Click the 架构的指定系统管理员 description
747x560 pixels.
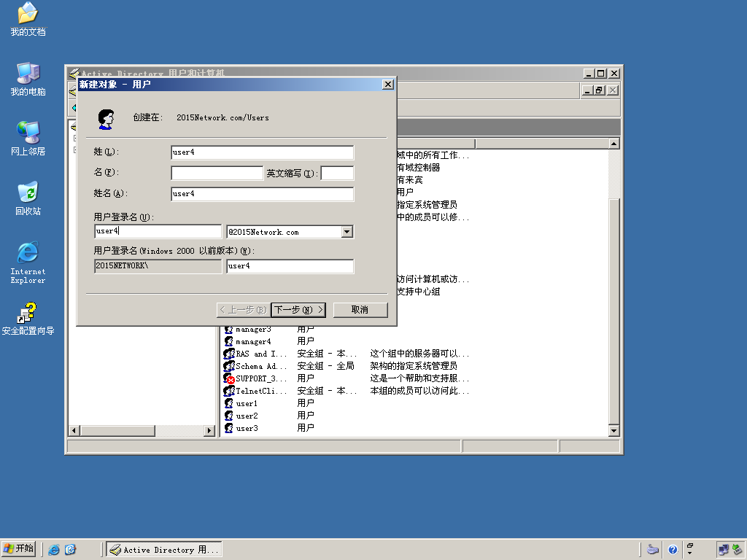[414, 366]
